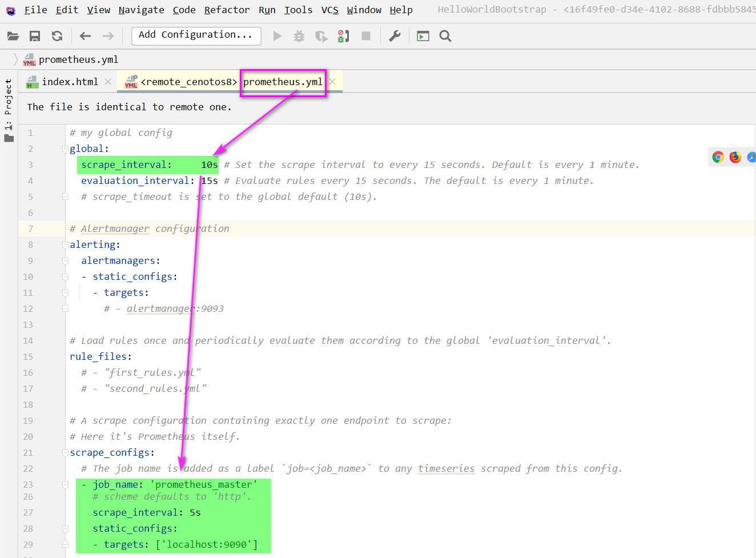Click the 'global:' key on line 2
Viewport: 756px width, 558px height.
[90, 149]
